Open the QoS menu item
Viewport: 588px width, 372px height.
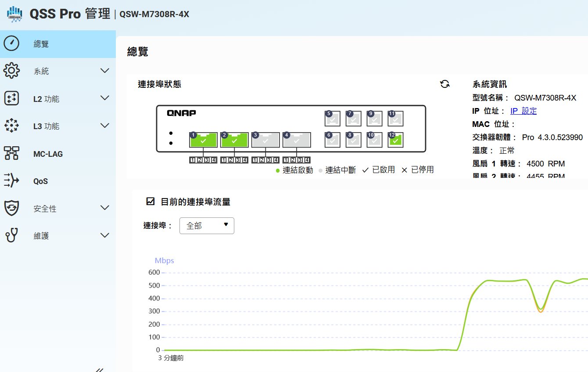(41, 181)
